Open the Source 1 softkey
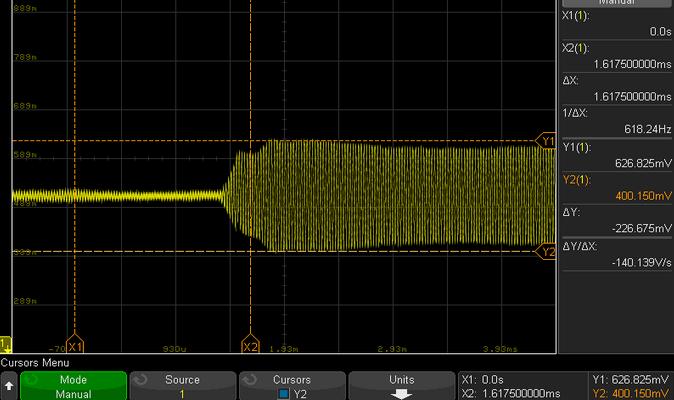This screenshot has width=674, height=400. point(183,386)
